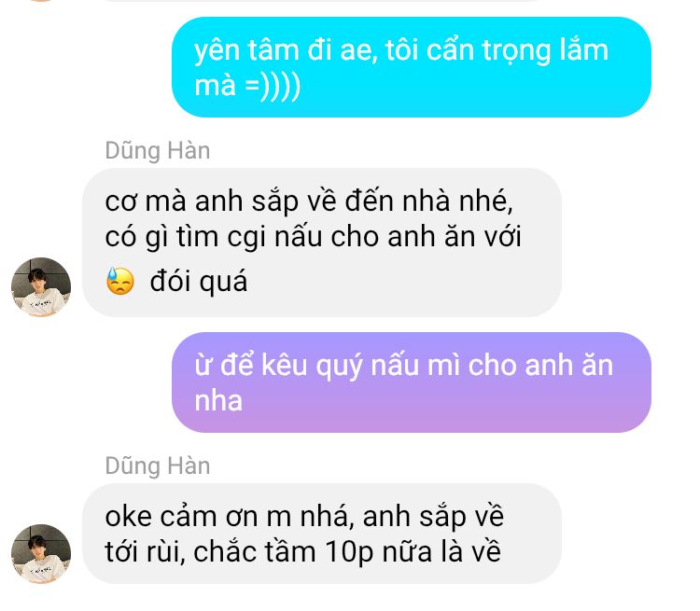700x611 pixels.
Task: Click the "=))))" laughing text in the cyan bubble
Action: 273,85
